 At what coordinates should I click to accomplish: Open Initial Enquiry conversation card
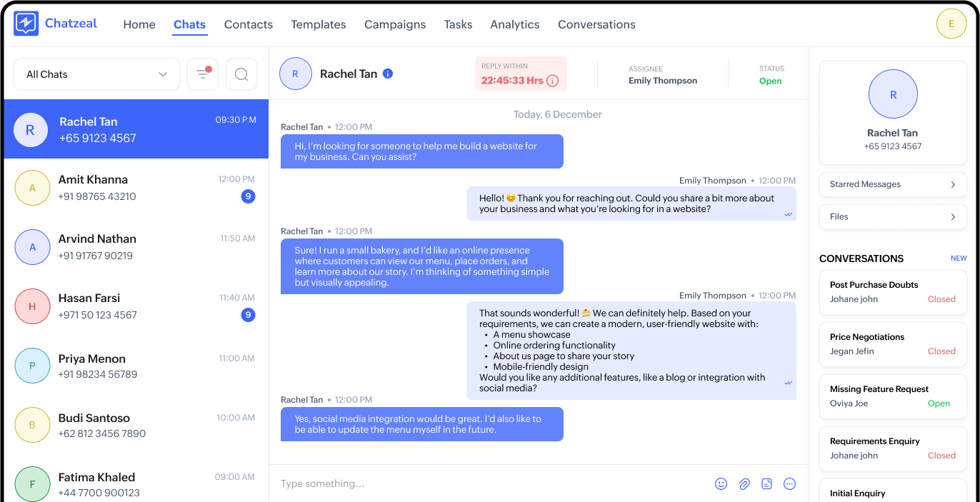[x=893, y=491]
